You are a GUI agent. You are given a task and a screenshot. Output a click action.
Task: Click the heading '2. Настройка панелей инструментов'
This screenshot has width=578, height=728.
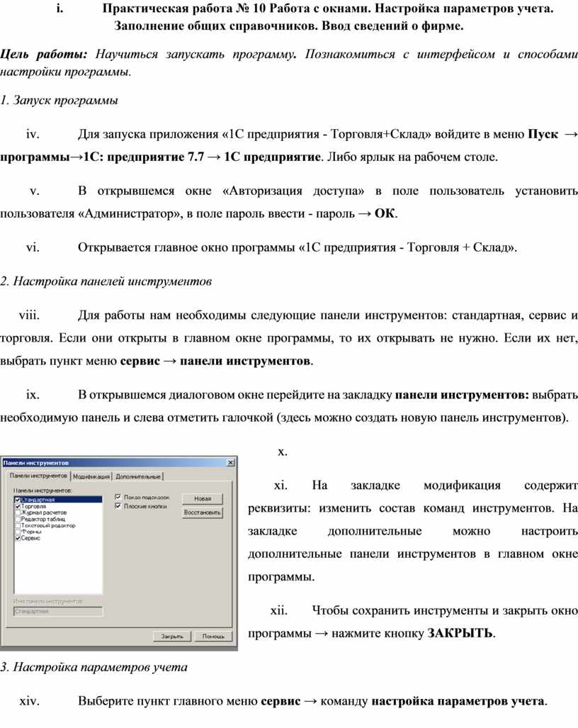pyautogui.click(x=106, y=281)
